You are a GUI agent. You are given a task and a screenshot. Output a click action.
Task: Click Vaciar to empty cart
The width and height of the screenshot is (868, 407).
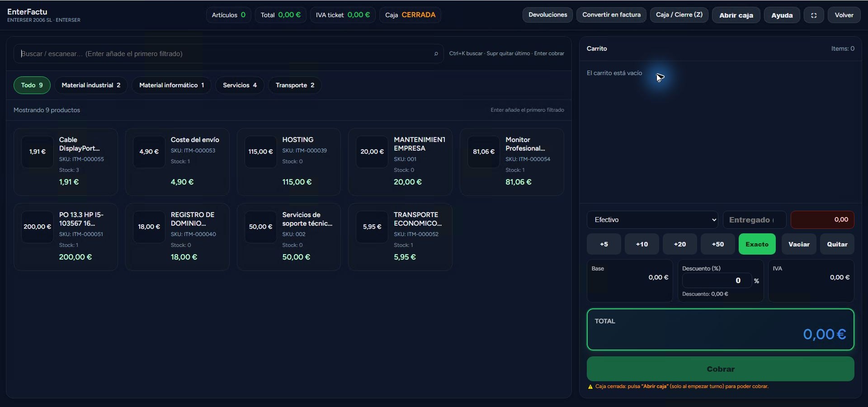[x=799, y=244]
